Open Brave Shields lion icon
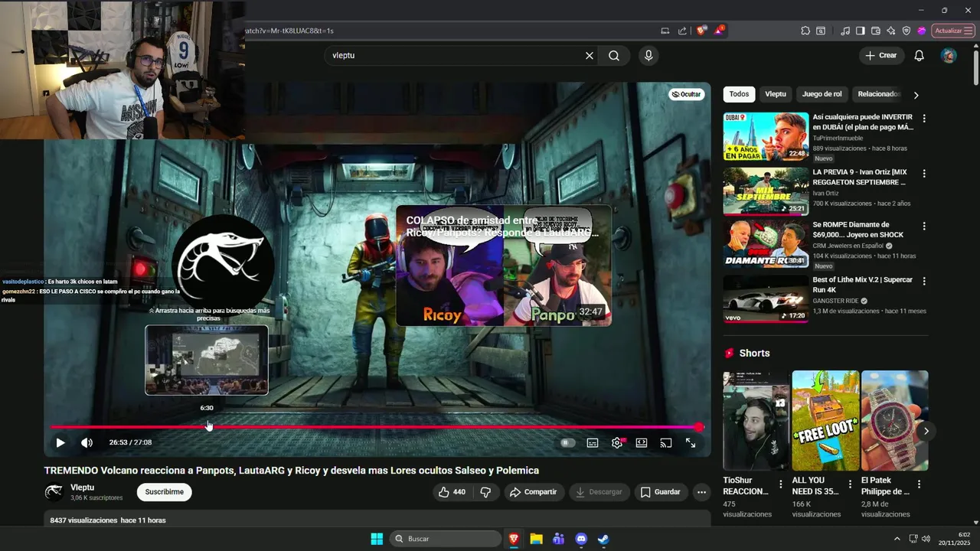 point(701,31)
